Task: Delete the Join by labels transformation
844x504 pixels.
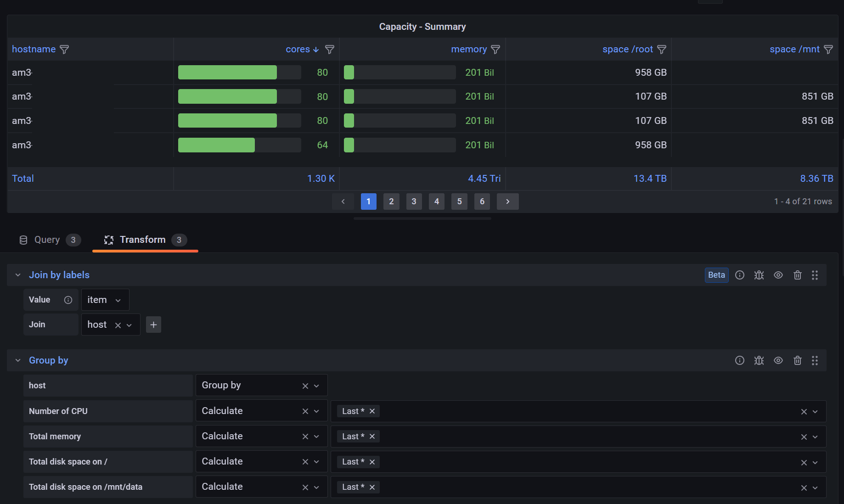Action: [797, 275]
